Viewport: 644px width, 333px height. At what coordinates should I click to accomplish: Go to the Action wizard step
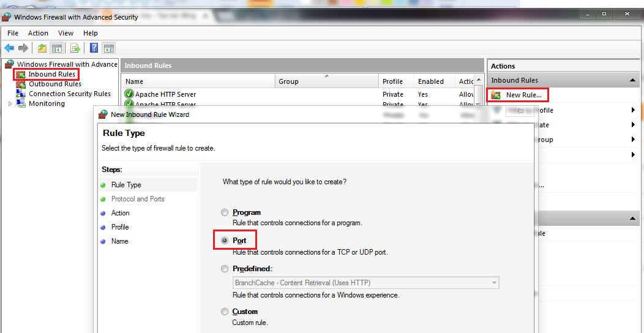(x=121, y=213)
